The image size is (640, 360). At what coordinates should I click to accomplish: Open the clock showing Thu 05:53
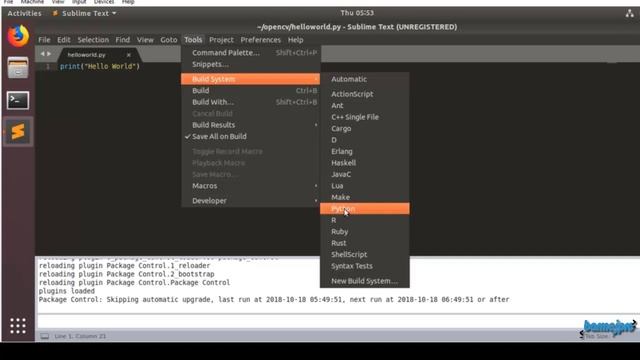[x=357, y=13]
